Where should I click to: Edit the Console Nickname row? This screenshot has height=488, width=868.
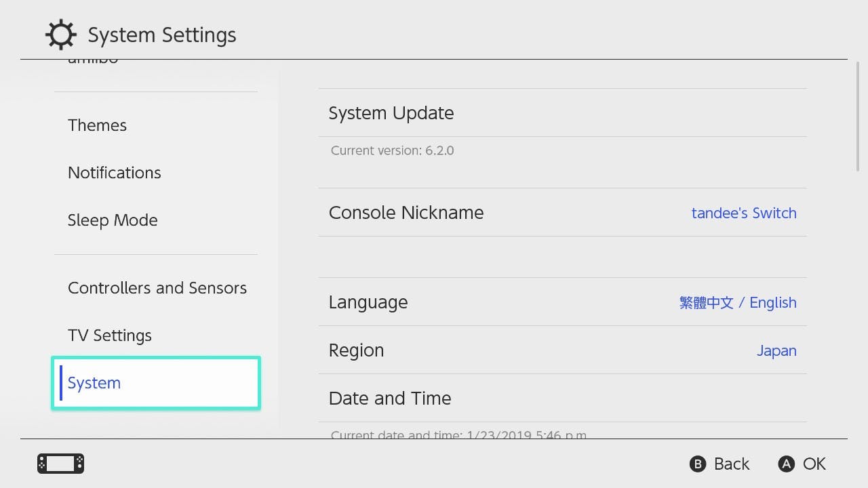pos(562,212)
